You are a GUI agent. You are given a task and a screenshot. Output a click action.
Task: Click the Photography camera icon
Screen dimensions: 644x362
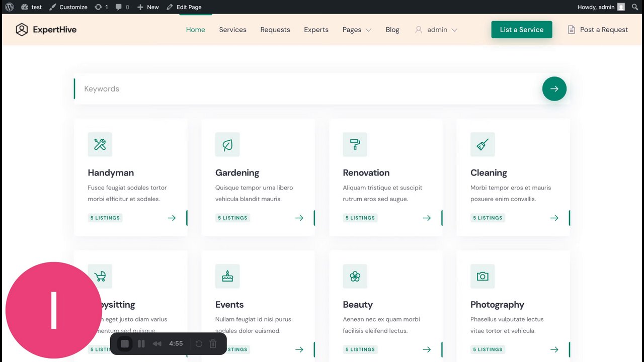tap(482, 276)
